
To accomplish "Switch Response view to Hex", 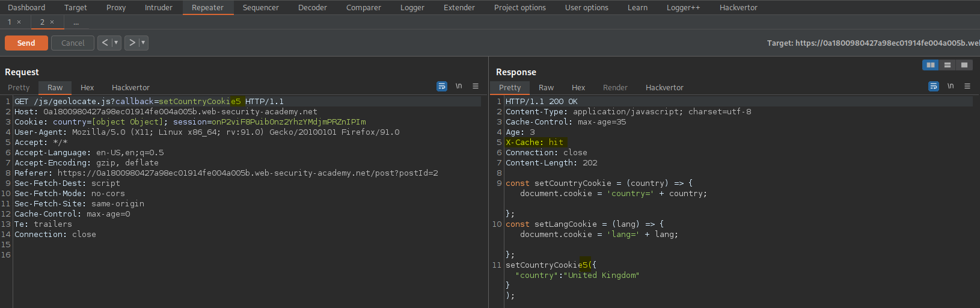I will coord(578,87).
